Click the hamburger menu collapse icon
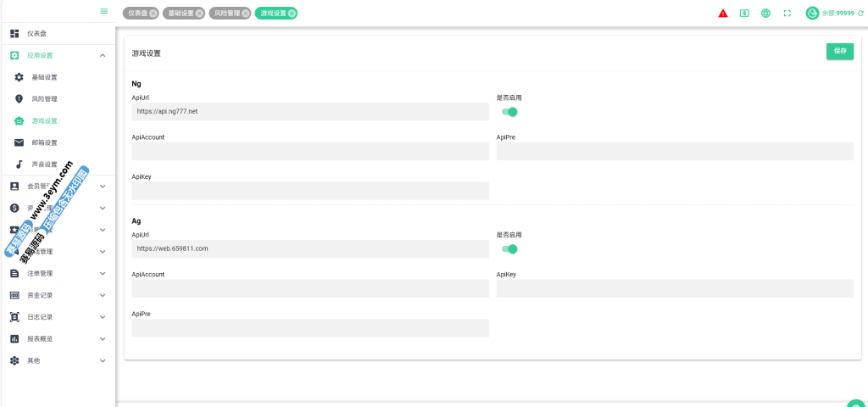This screenshot has height=407, width=868. coord(104,11)
